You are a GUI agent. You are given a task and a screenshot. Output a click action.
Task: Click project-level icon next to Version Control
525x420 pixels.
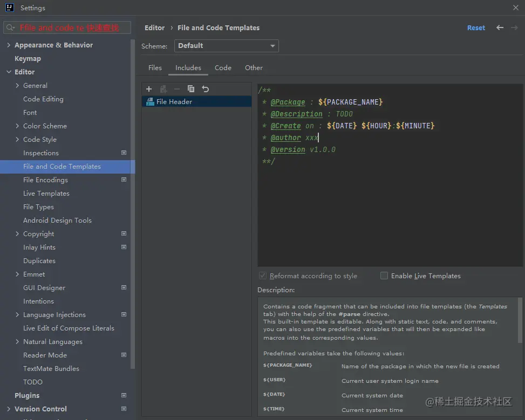(124, 409)
